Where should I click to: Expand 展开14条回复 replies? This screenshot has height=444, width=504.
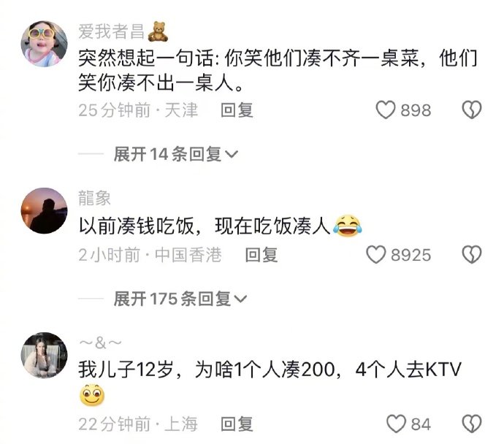(x=176, y=154)
